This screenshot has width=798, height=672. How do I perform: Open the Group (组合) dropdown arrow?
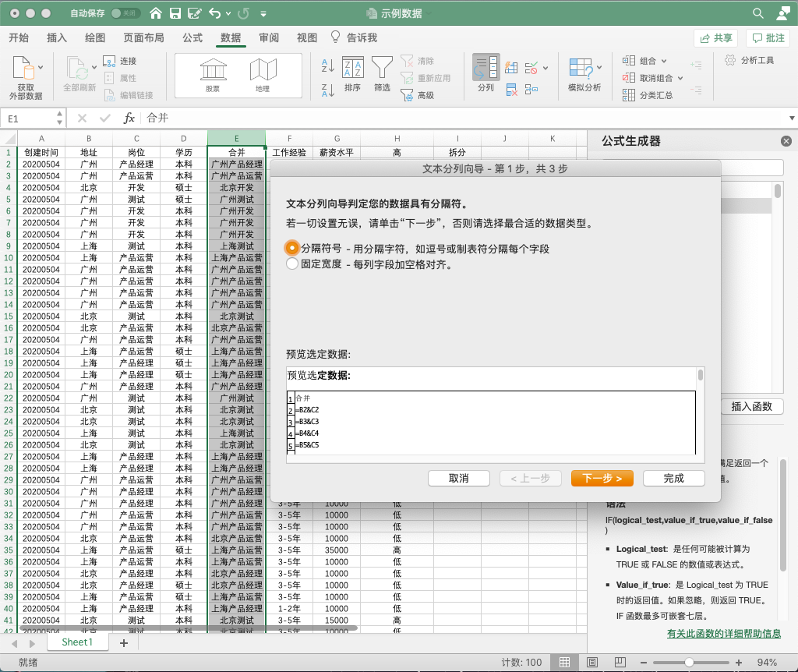(664, 61)
